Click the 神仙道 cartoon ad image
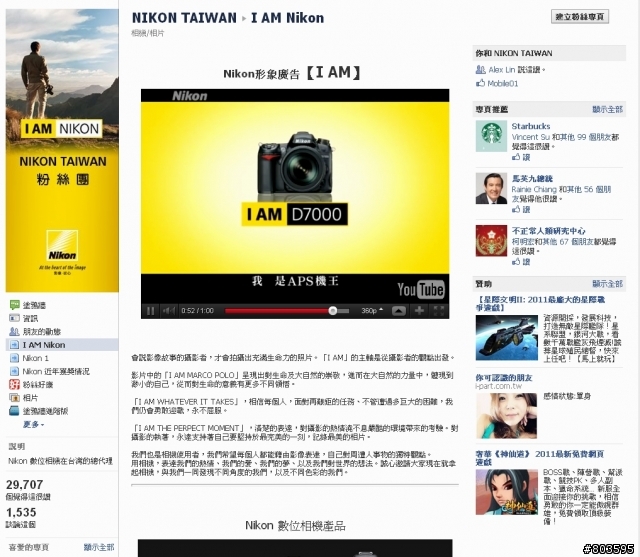The height and width of the screenshot is (557, 640). (x=507, y=492)
